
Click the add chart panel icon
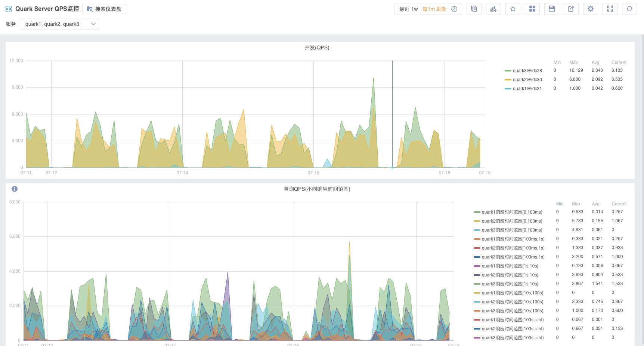tap(493, 9)
